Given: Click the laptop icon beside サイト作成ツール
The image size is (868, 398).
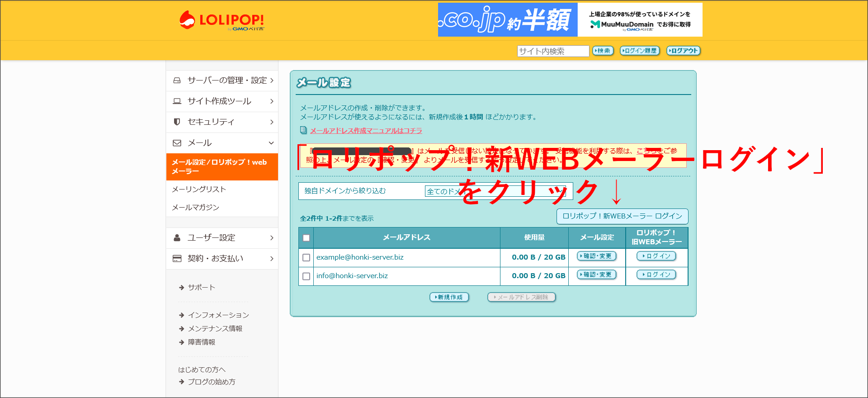Looking at the screenshot, I should point(177,101).
